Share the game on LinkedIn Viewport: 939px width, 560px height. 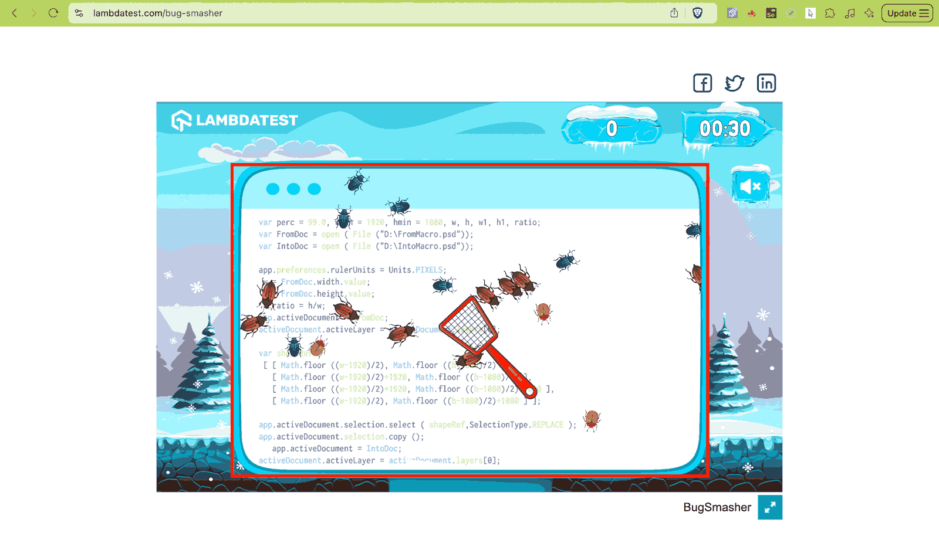[x=766, y=83]
